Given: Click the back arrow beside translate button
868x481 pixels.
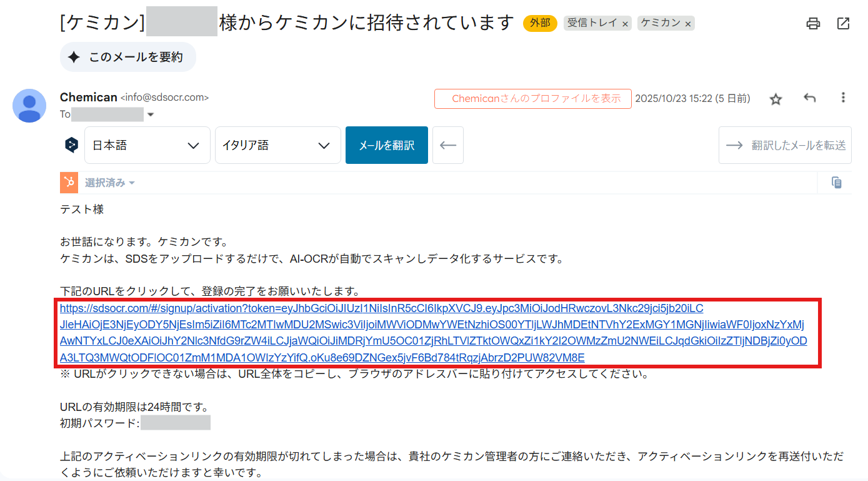Looking at the screenshot, I should (448, 145).
